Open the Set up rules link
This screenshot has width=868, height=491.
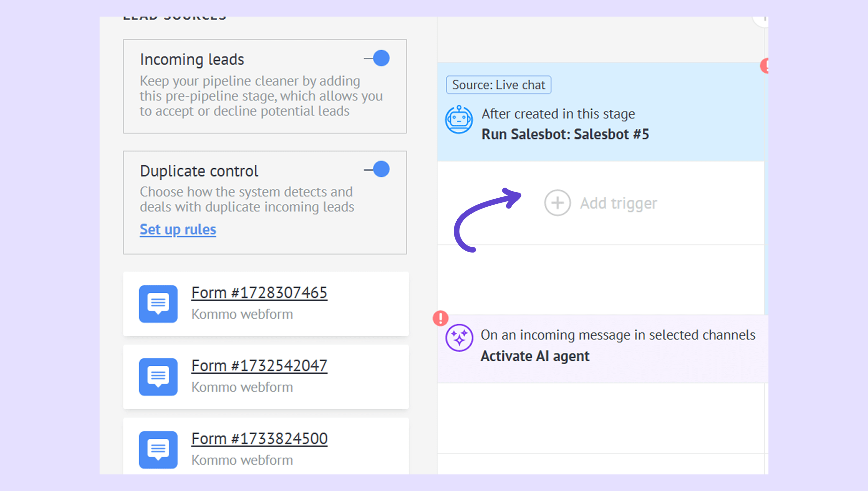pyautogui.click(x=178, y=230)
